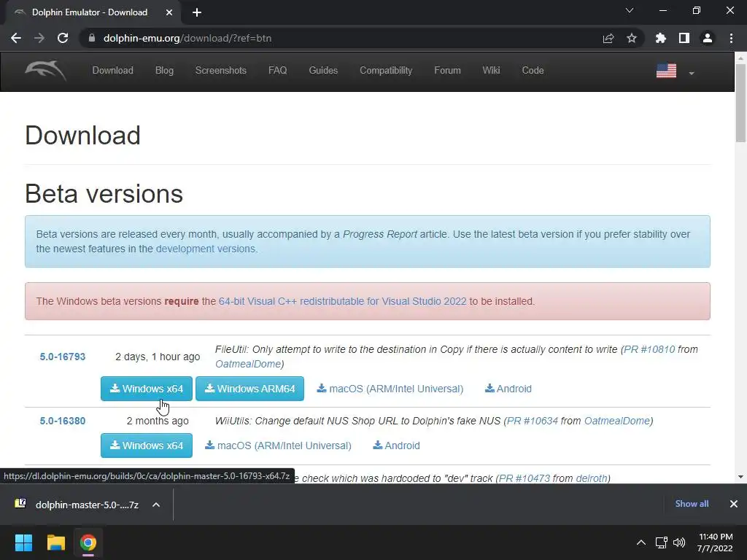This screenshot has height=560, width=747.
Task: Open delroth author link
Action: [x=591, y=478]
